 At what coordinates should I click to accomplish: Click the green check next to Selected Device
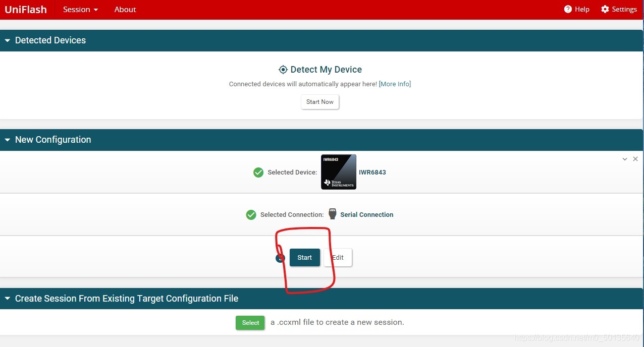(258, 172)
